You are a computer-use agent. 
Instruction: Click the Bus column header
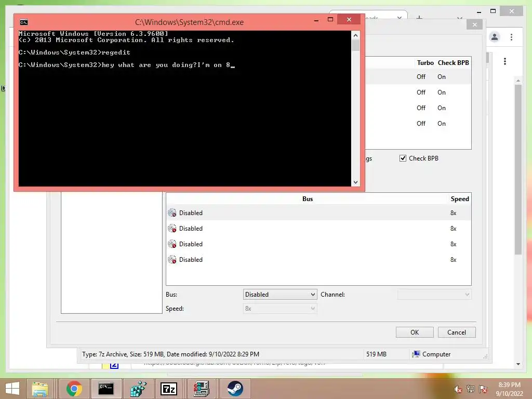click(x=308, y=199)
